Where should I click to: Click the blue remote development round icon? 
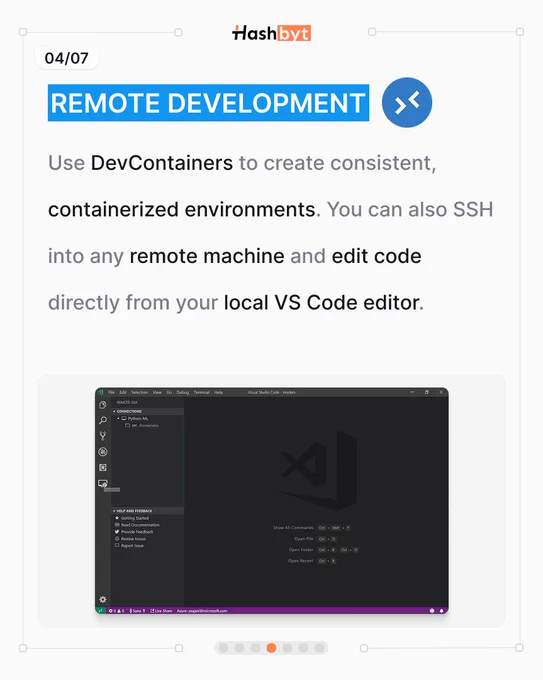click(407, 102)
